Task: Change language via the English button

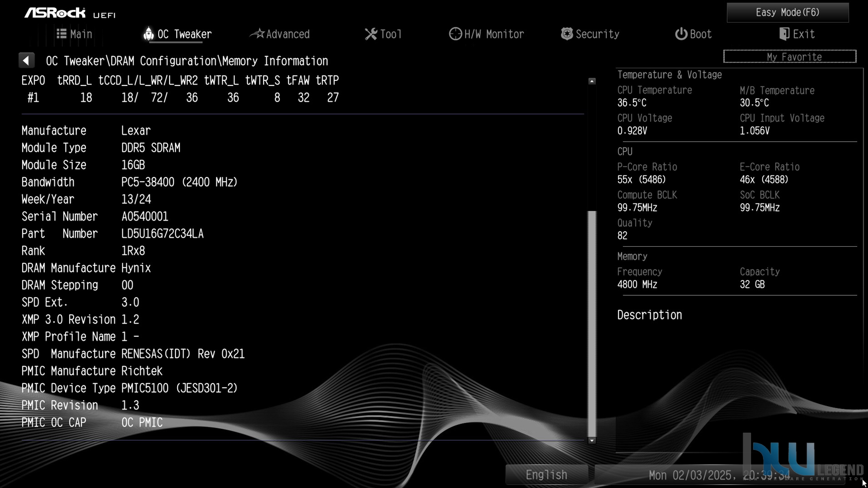Action: [x=547, y=475]
